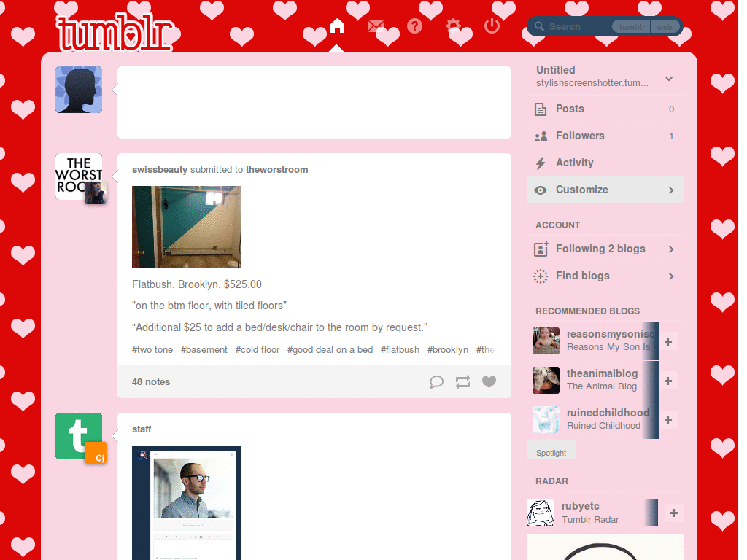Follow theanimalblog with plus button
Screen dimensions: 747x560
point(668,381)
